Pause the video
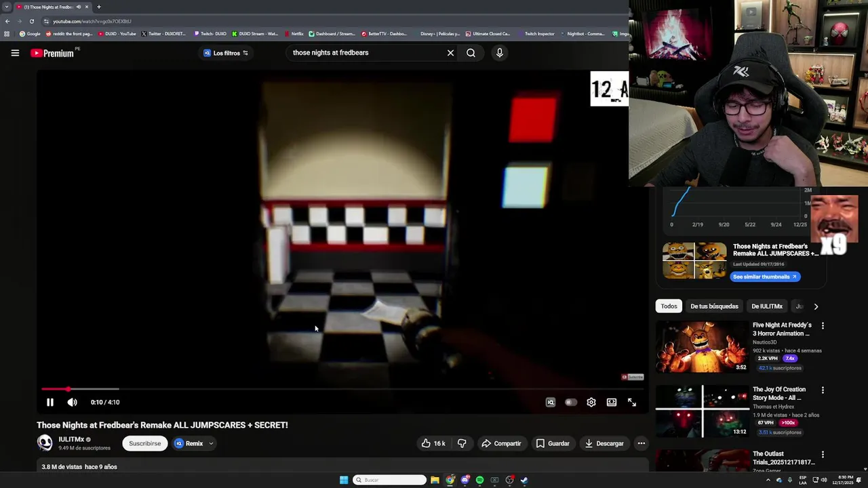Screen dimensions: 868x488 [50, 402]
